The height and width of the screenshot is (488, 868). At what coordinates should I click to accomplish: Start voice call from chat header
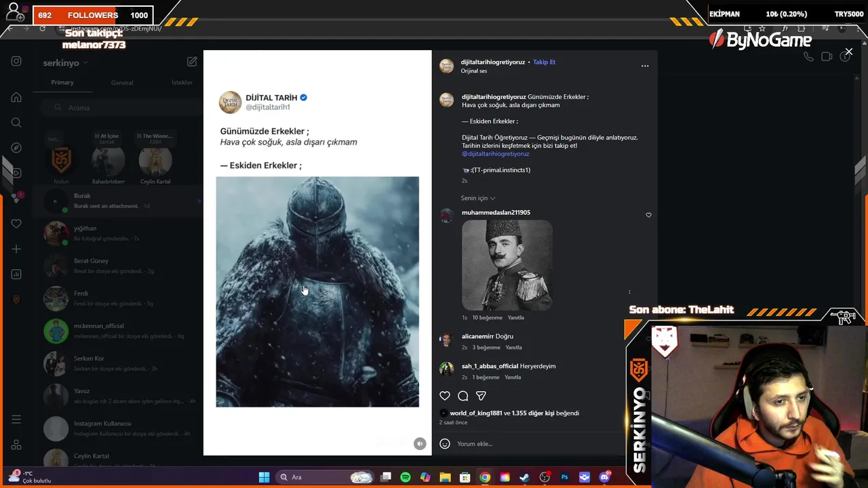coord(808,57)
